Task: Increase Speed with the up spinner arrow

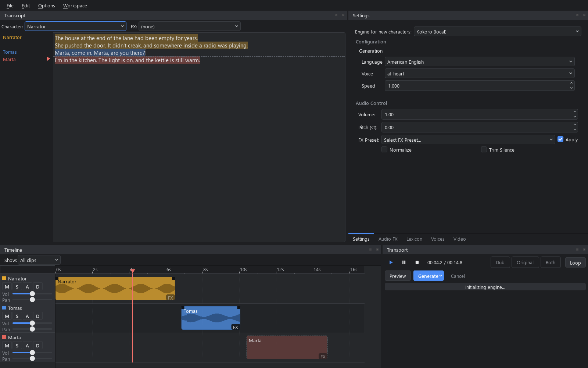Action: click(571, 83)
